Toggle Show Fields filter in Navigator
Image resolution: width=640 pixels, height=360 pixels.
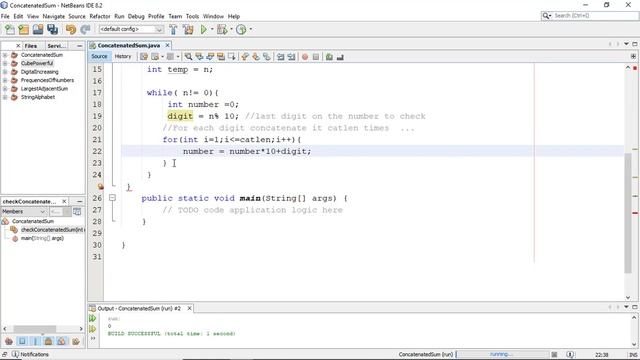tap(22, 341)
